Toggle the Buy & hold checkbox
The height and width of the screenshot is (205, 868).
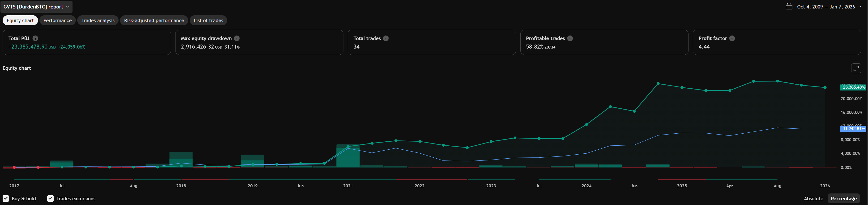[6, 199]
